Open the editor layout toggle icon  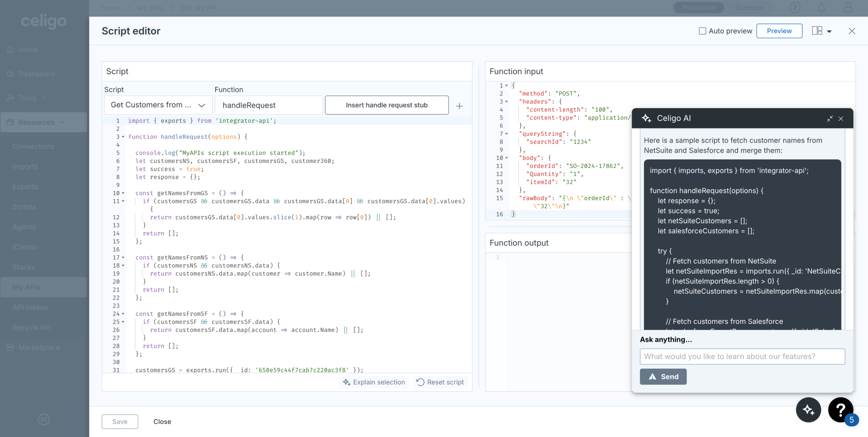817,31
